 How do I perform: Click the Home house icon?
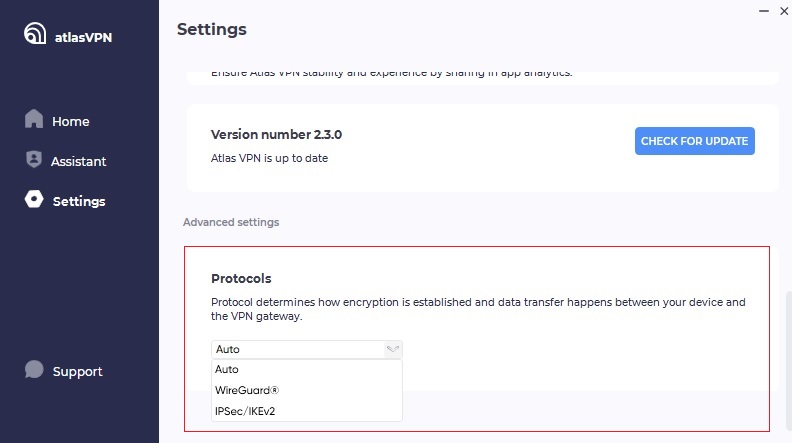click(x=34, y=120)
